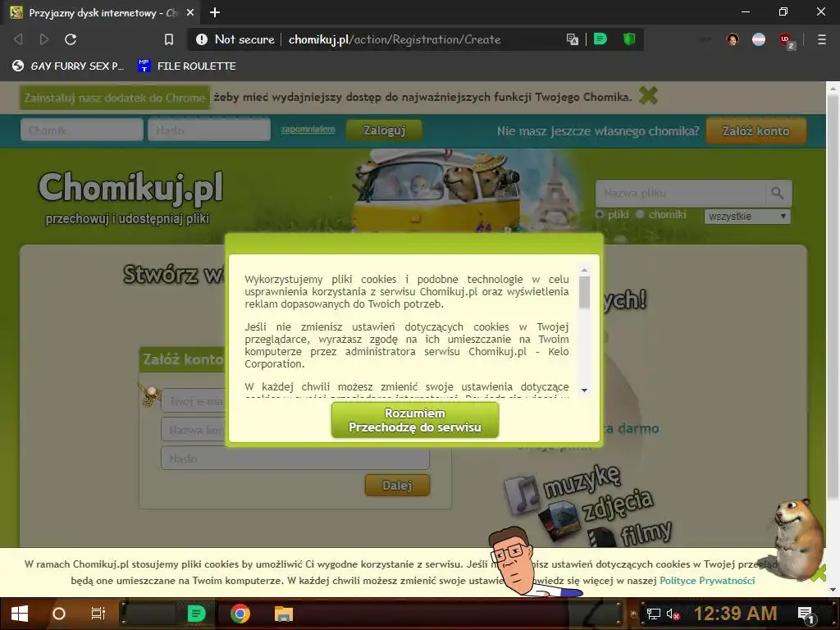Open the Polityce Prywatności link
The width and height of the screenshot is (840, 630).
point(707,581)
